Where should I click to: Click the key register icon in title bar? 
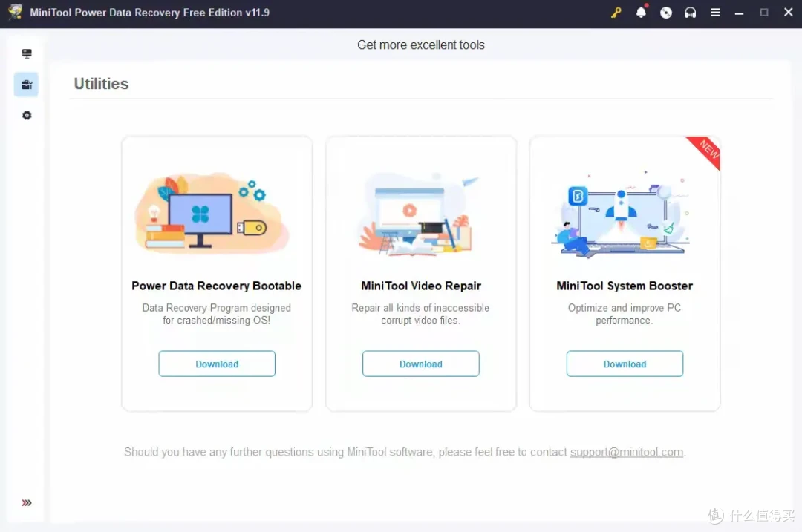click(x=616, y=13)
